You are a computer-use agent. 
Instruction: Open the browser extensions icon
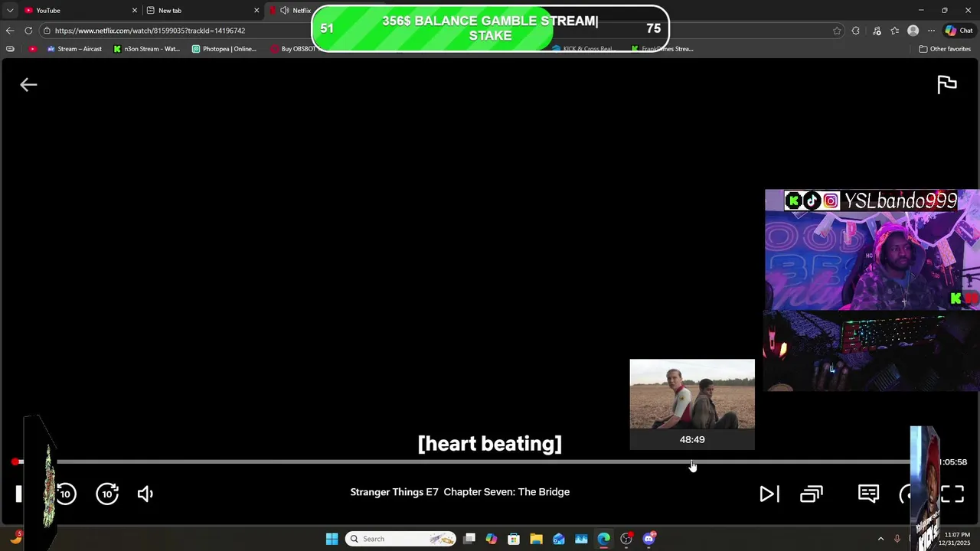[856, 31]
